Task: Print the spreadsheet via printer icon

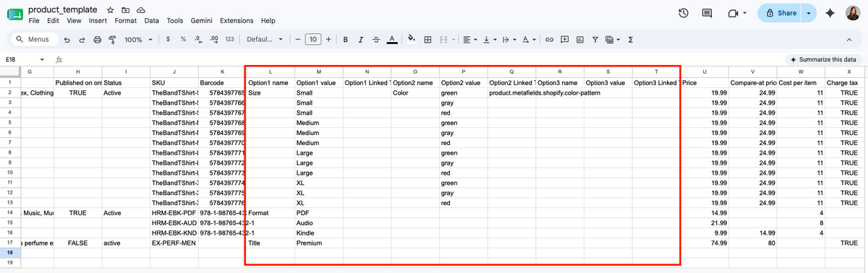Action: coord(98,39)
